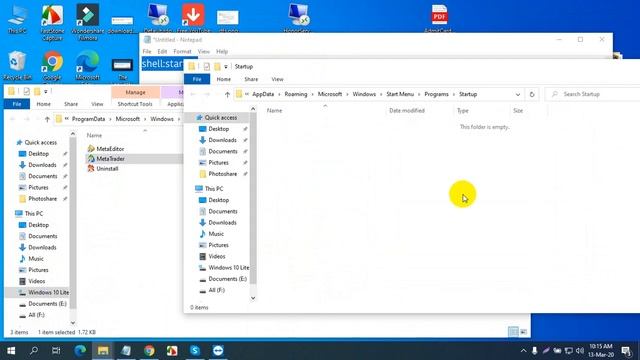640x360 pixels.
Task: Open Notepad Help menu
Action: (x=222, y=51)
